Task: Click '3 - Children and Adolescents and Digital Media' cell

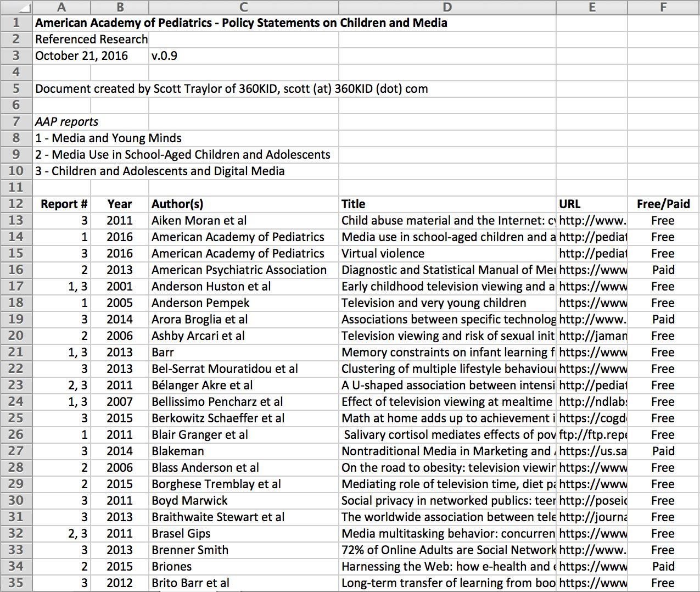Action: click(160, 171)
